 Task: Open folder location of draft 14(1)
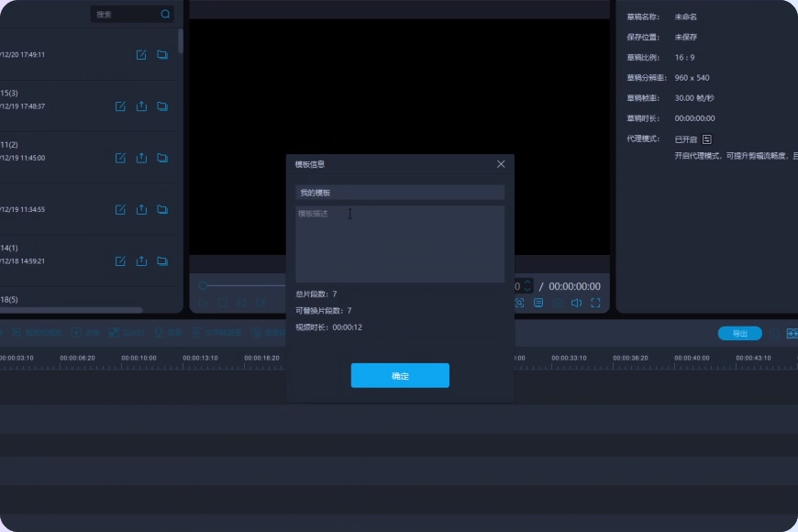click(162, 261)
